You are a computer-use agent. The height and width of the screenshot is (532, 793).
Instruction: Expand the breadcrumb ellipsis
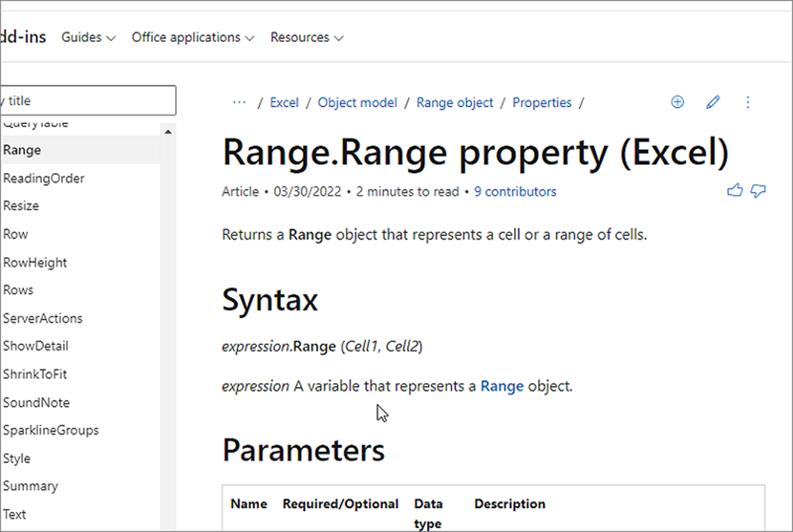point(239,102)
